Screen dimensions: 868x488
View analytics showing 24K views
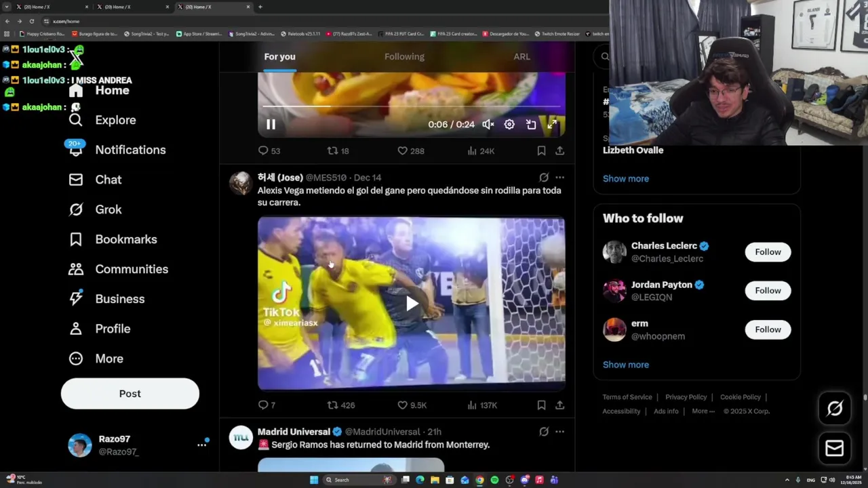[x=481, y=151]
